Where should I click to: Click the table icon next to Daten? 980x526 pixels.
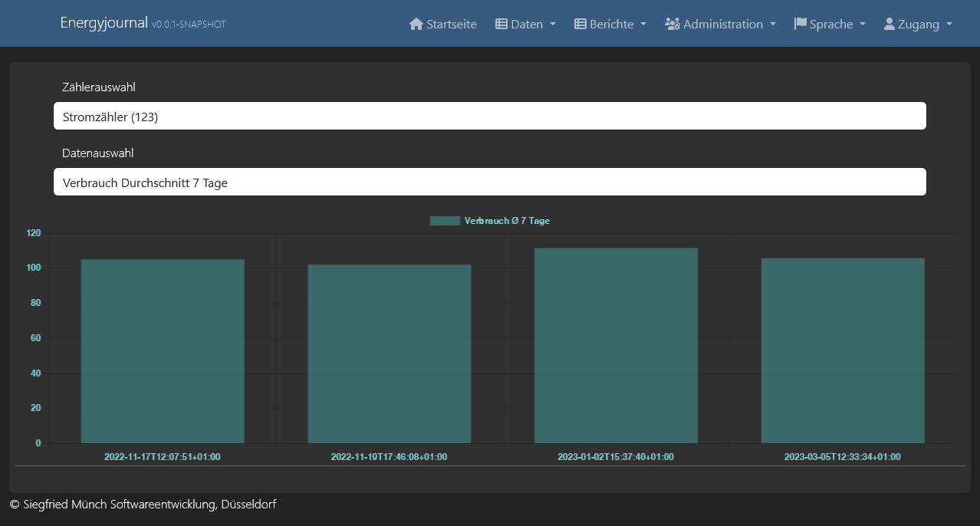[502, 24]
